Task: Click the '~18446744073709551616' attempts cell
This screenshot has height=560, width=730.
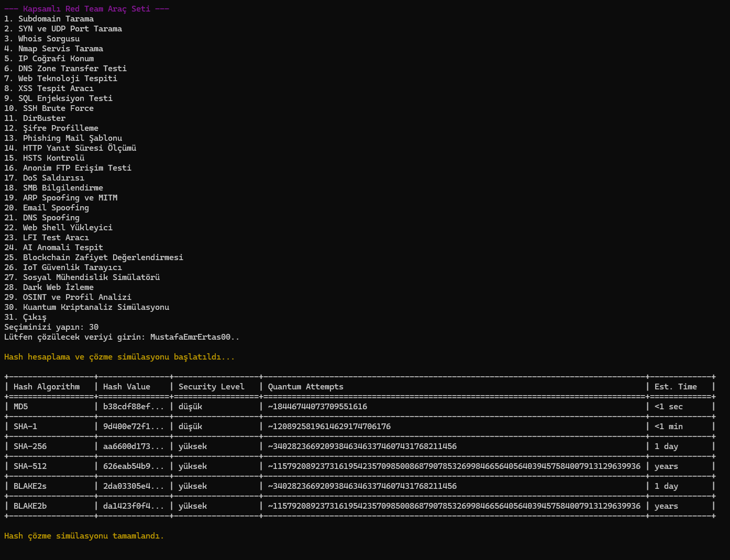Action: coord(317,407)
